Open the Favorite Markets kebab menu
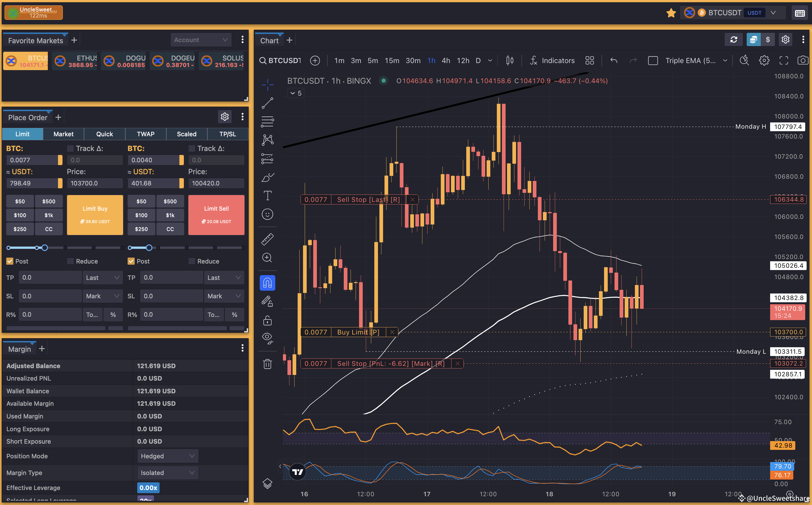The image size is (812, 505). click(x=242, y=40)
